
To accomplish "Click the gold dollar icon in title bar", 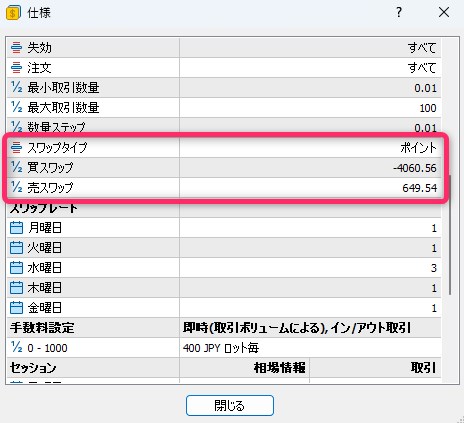I will point(13,13).
